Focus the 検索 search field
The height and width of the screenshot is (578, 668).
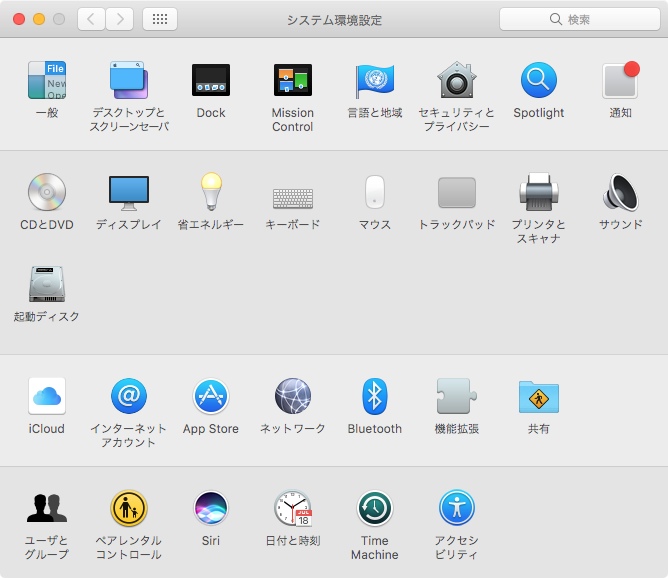tap(580, 19)
